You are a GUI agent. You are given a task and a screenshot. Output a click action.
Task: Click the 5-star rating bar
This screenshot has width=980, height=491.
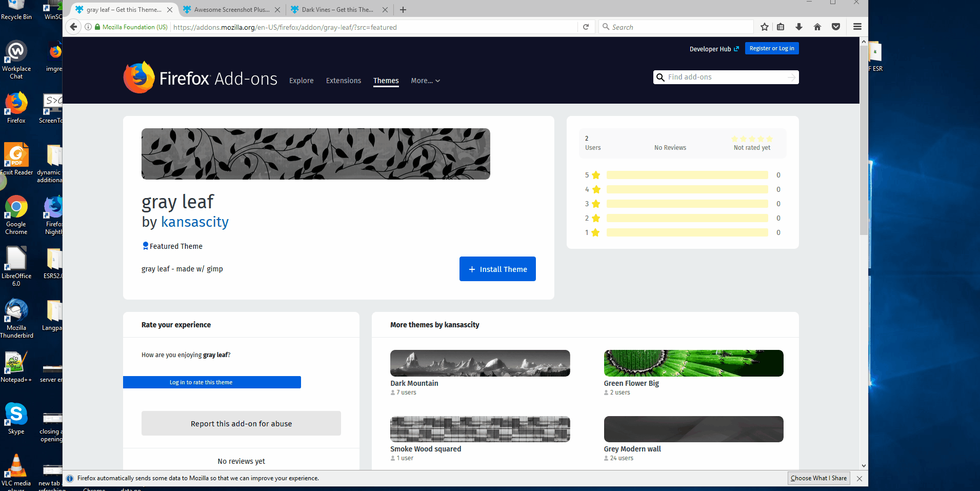pyautogui.click(x=687, y=175)
